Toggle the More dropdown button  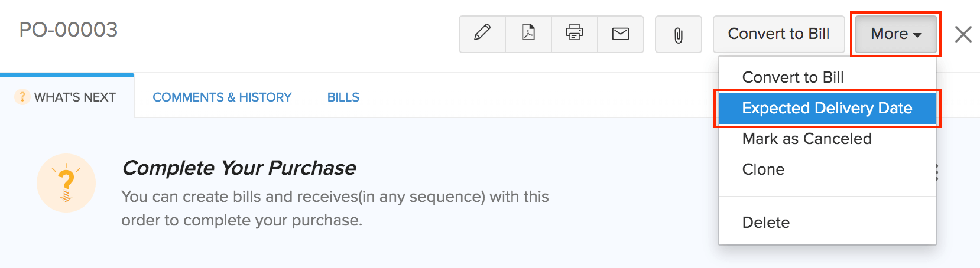895,34
